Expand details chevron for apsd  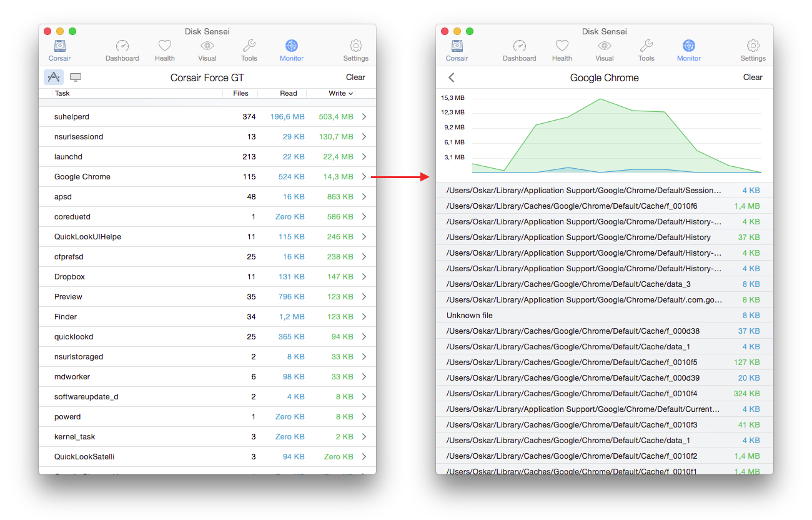364,197
